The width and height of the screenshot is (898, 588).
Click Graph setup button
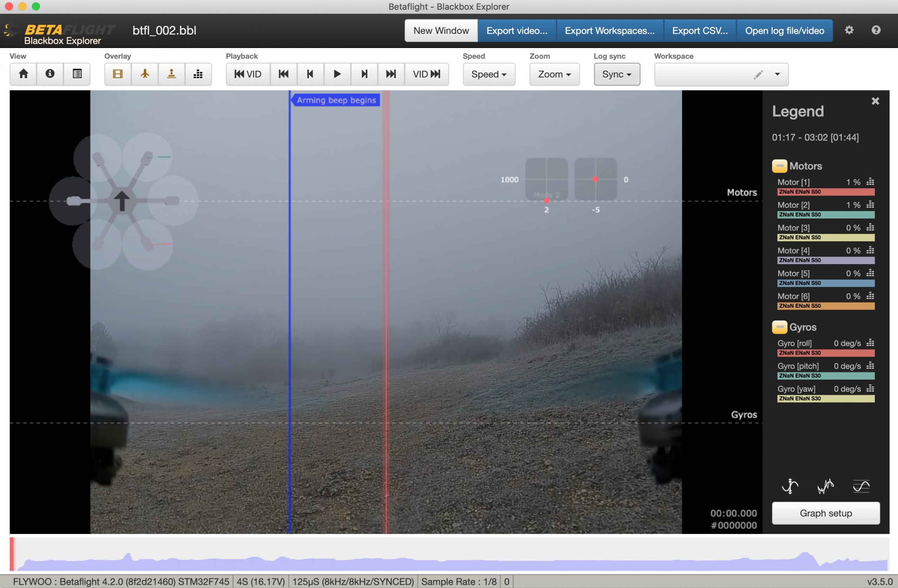click(x=825, y=513)
